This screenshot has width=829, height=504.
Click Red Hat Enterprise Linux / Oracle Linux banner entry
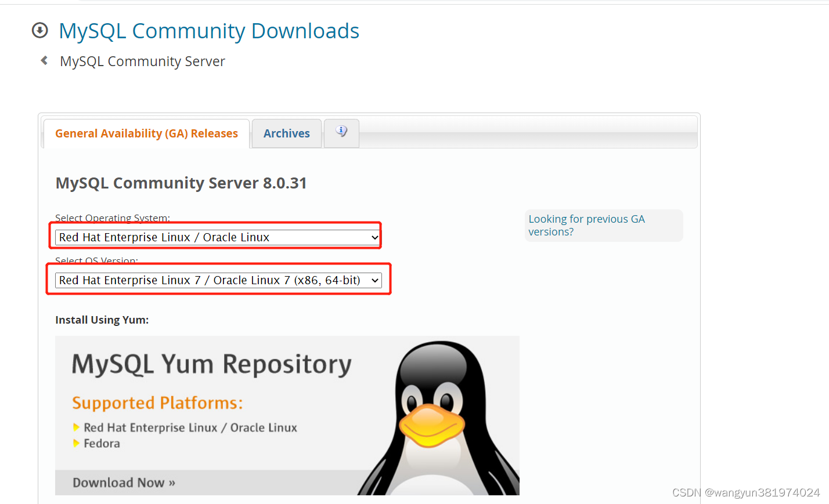pyautogui.click(x=190, y=427)
